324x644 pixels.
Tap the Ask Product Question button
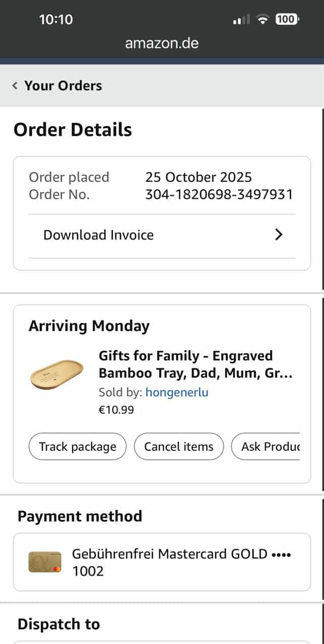coord(266,447)
